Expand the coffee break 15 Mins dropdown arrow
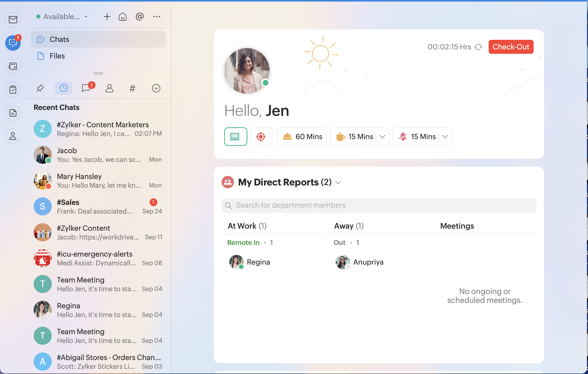The height and width of the screenshot is (374, 588). 383,137
